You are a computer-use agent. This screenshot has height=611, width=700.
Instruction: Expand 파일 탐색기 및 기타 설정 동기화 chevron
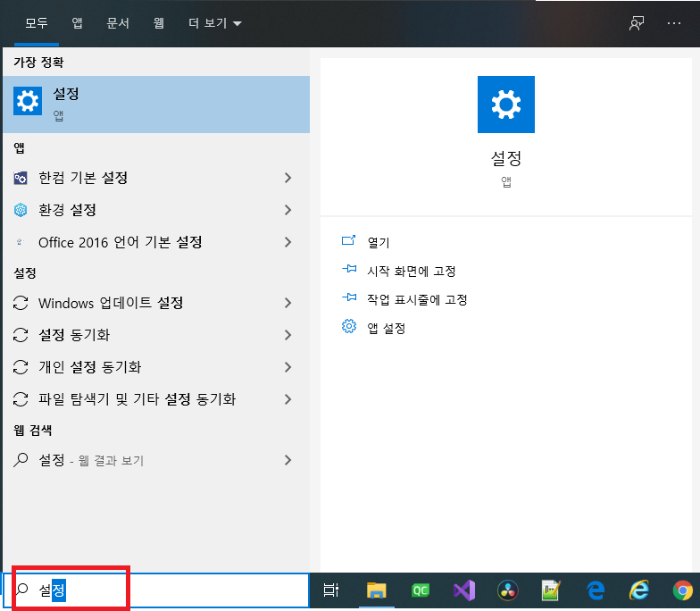pos(287,399)
